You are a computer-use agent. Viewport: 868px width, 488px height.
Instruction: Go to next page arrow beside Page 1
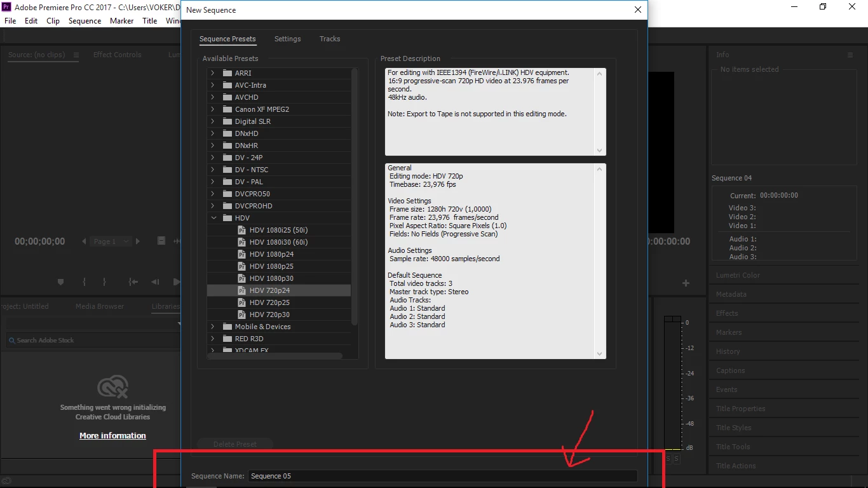pos(138,241)
